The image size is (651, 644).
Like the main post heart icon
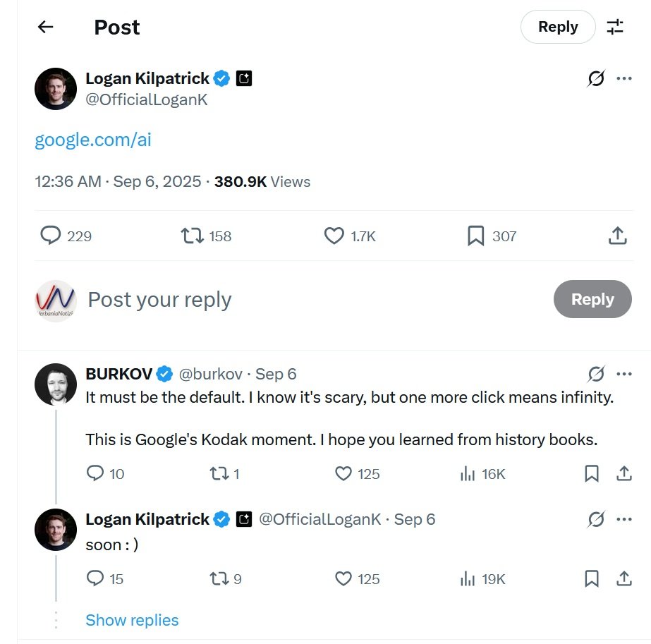334,236
